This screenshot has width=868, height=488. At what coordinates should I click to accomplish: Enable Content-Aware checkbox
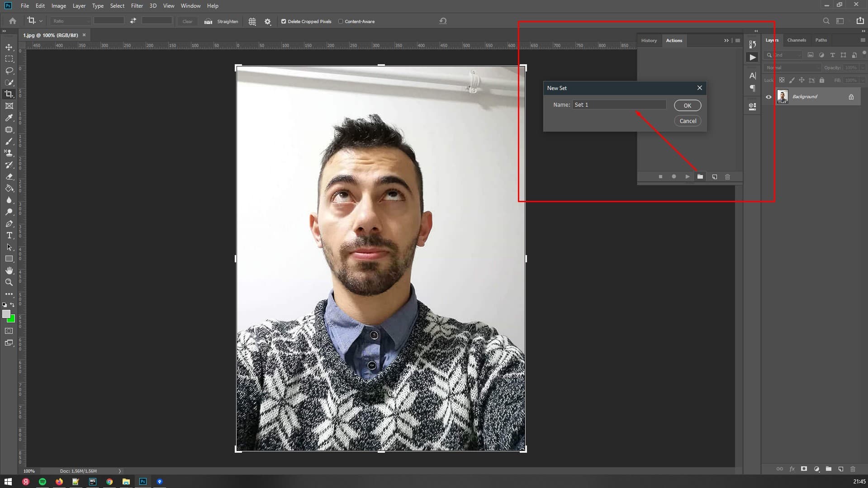pyautogui.click(x=341, y=21)
